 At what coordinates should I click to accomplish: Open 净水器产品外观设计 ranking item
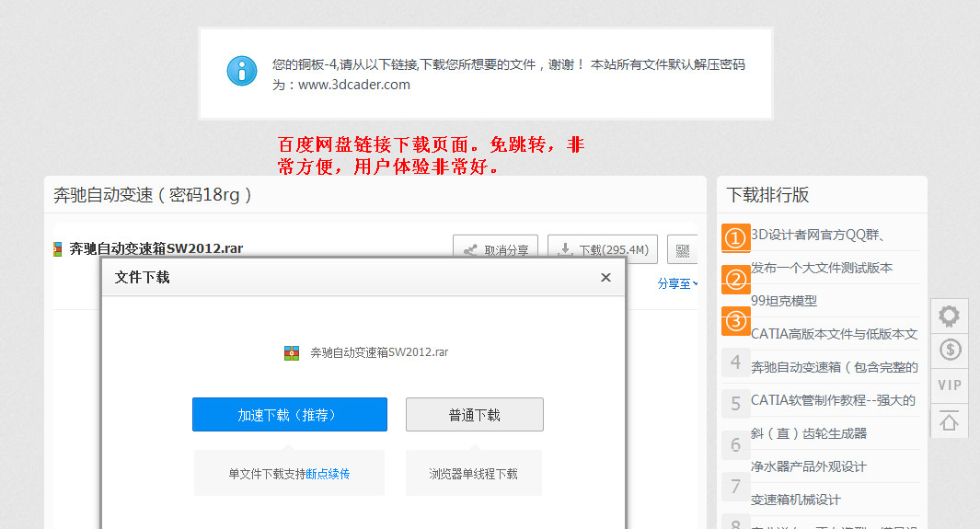coord(809,466)
